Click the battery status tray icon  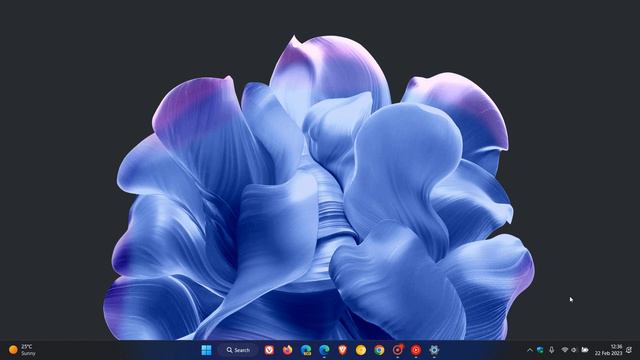[585, 350]
